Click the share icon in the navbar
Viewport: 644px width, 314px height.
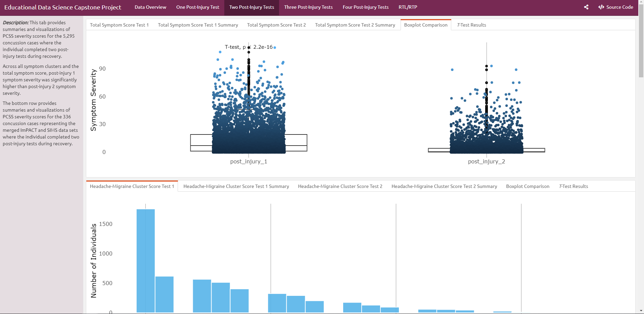coord(586,7)
